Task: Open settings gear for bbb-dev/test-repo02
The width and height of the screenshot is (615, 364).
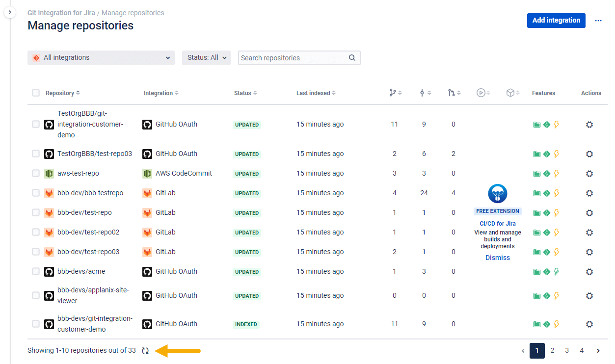Action: point(589,233)
